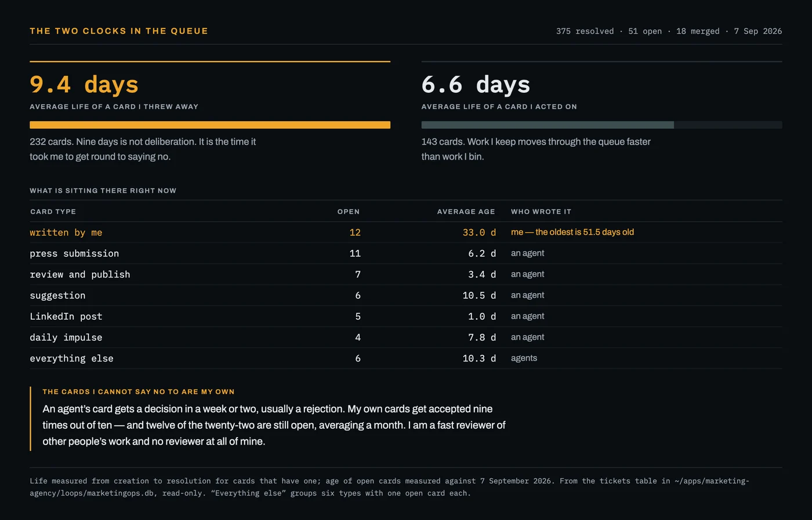Click the paragraph starting '232 cards. Nine days'
This screenshot has height=520, width=812.
tap(143, 149)
